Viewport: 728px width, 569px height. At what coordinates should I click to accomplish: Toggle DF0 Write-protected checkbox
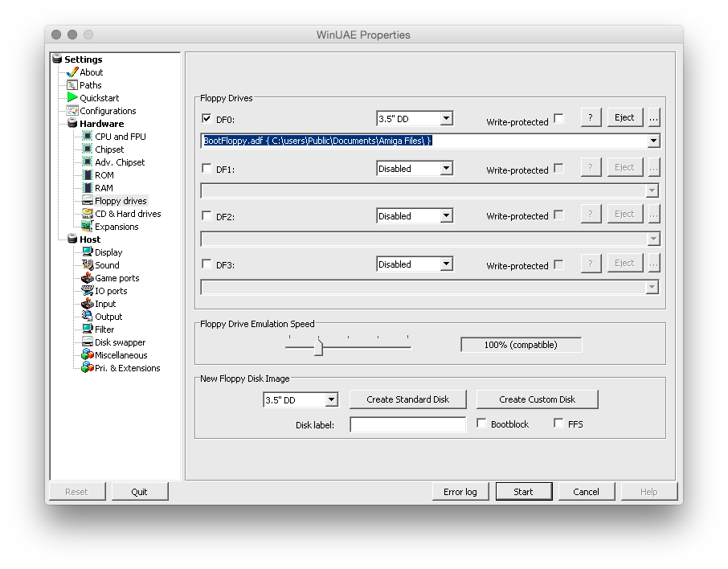pyautogui.click(x=559, y=118)
